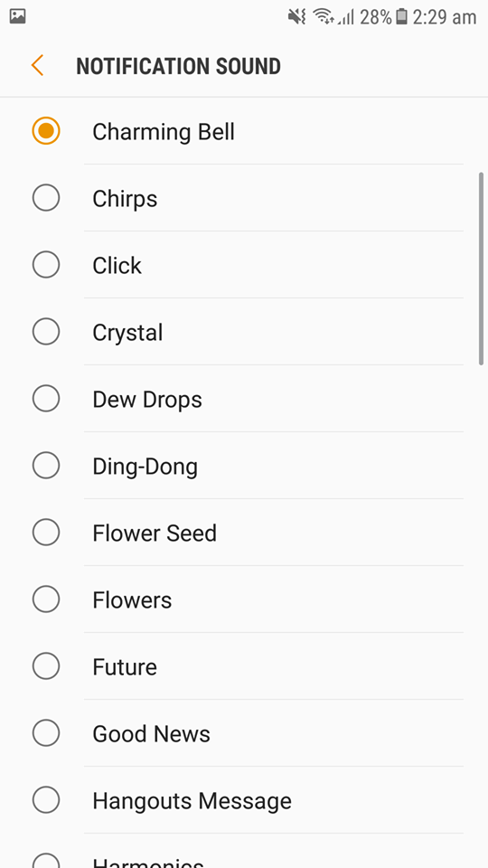The width and height of the screenshot is (488, 868).
Task: Tap the 2:29 am clock
Action: click(x=445, y=18)
